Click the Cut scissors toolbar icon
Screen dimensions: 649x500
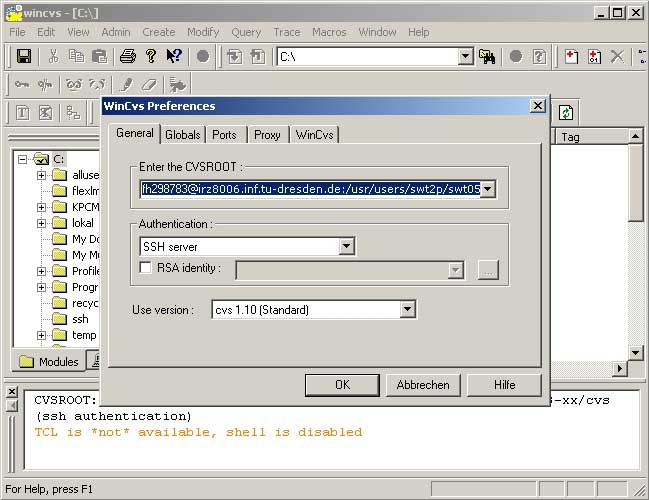point(53,56)
